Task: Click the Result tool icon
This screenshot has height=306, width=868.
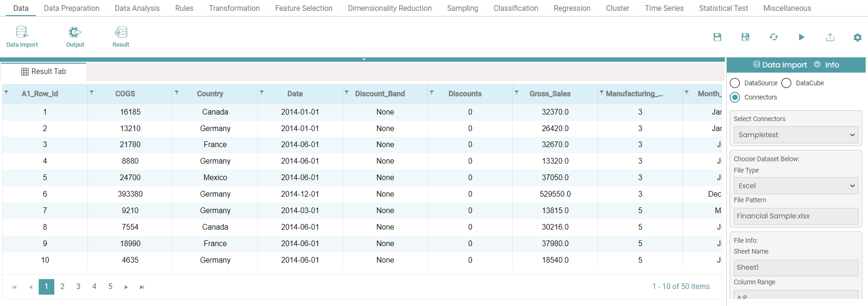Action: (121, 33)
